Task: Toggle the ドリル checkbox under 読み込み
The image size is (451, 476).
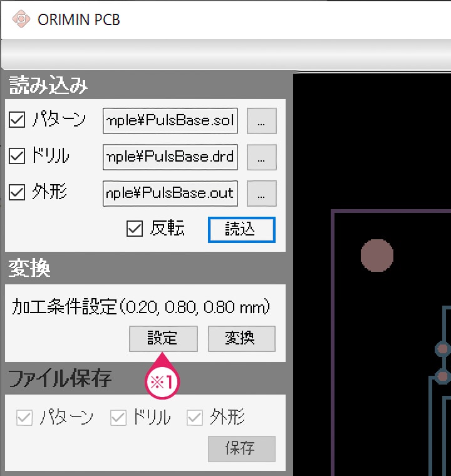Action: 17,157
